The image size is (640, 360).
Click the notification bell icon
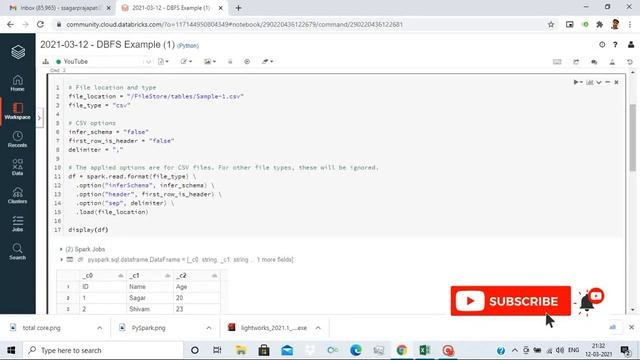587,303
